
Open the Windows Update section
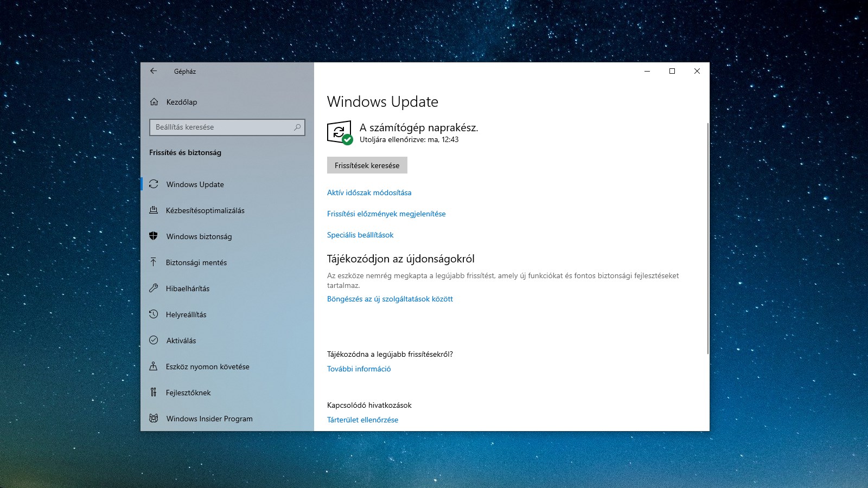click(227, 184)
